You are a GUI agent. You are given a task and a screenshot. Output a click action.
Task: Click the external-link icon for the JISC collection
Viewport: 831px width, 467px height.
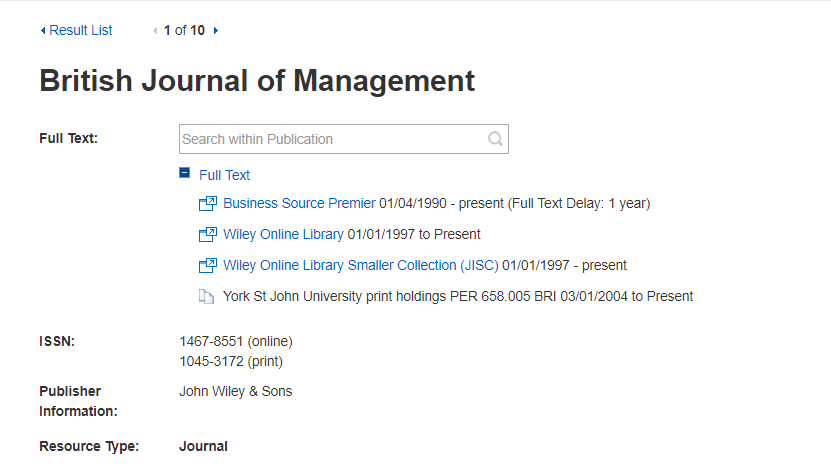[208, 265]
